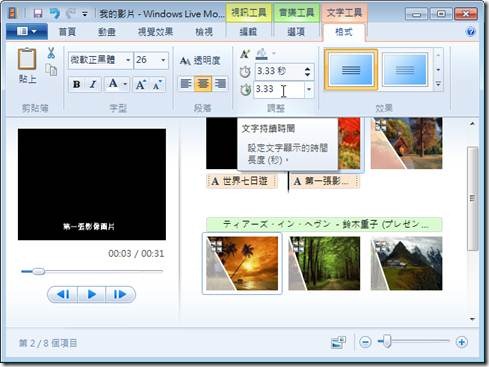Switch to the 視覺效果 tab
Screen dimensions: 489x367
(x=155, y=32)
